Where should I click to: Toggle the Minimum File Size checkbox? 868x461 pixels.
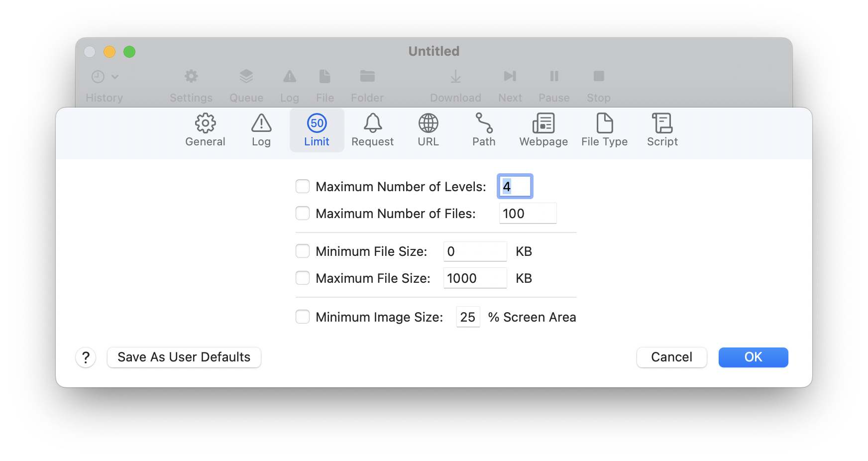pyautogui.click(x=303, y=251)
